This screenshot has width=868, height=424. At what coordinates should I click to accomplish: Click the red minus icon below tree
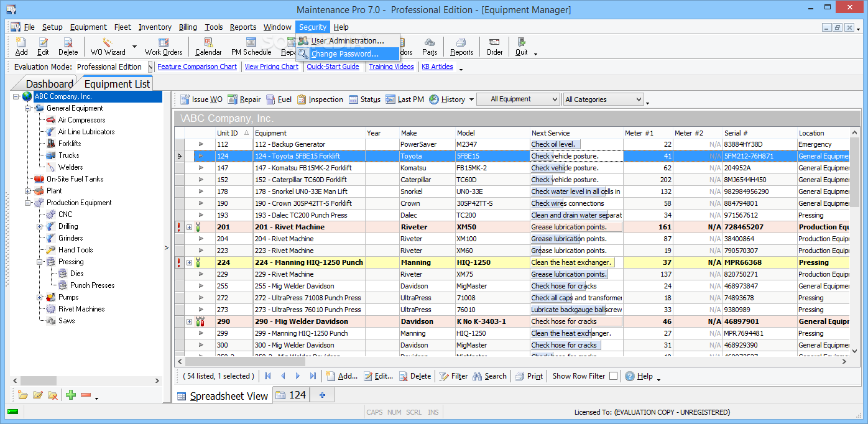click(86, 395)
